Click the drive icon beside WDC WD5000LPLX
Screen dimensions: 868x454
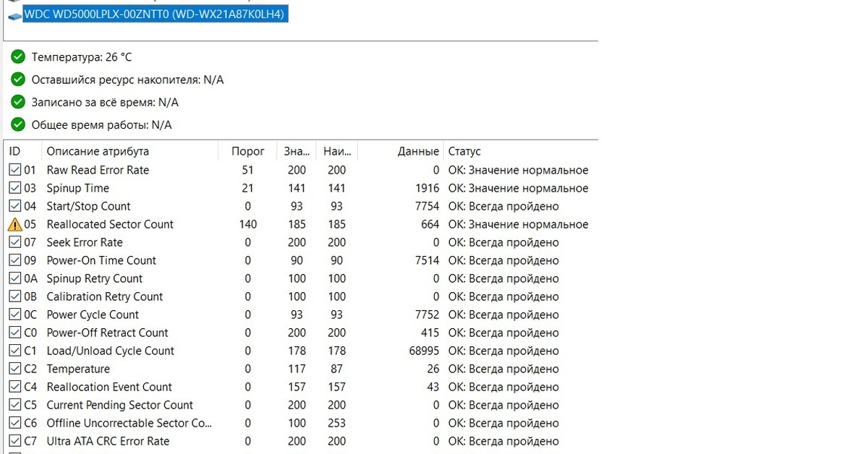coord(14,14)
